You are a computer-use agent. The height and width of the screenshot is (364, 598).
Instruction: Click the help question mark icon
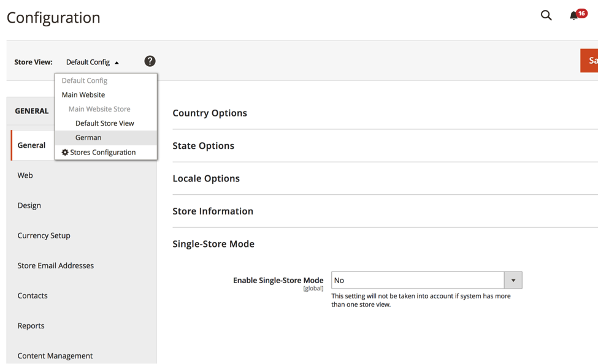click(150, 61)
